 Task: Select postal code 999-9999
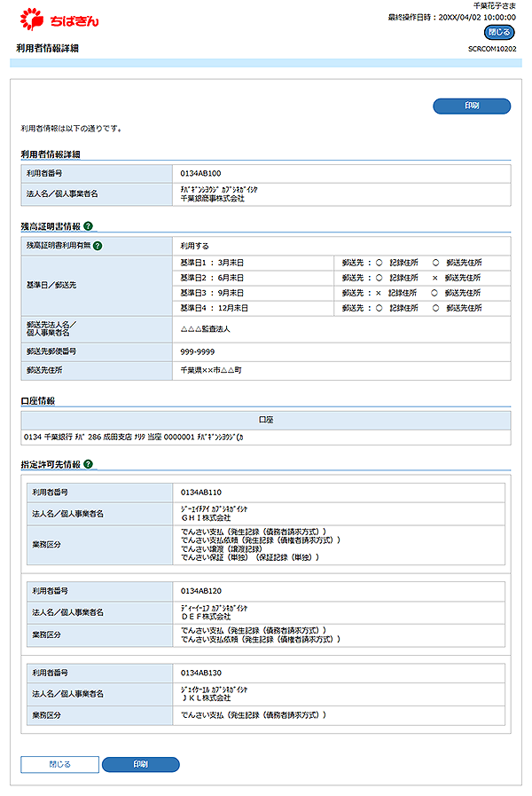197,351
